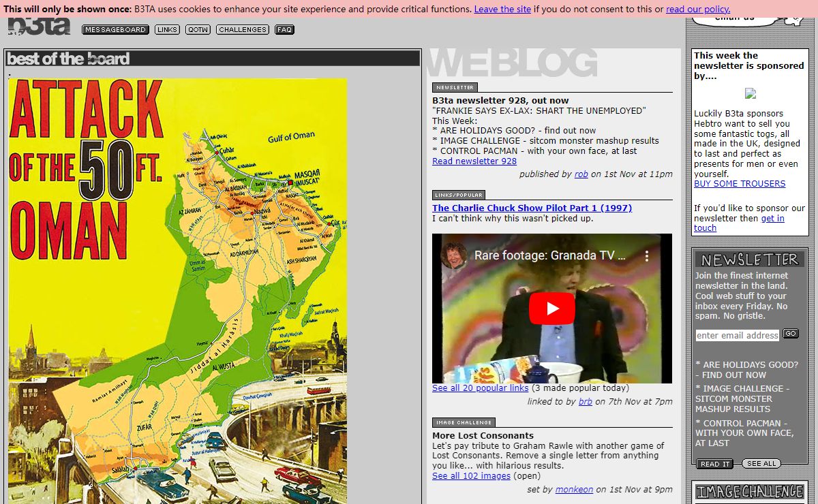Click the READ IT newsletter button
Screen dimensions: 818x504
pyautogui.click(x=715, y=464)
